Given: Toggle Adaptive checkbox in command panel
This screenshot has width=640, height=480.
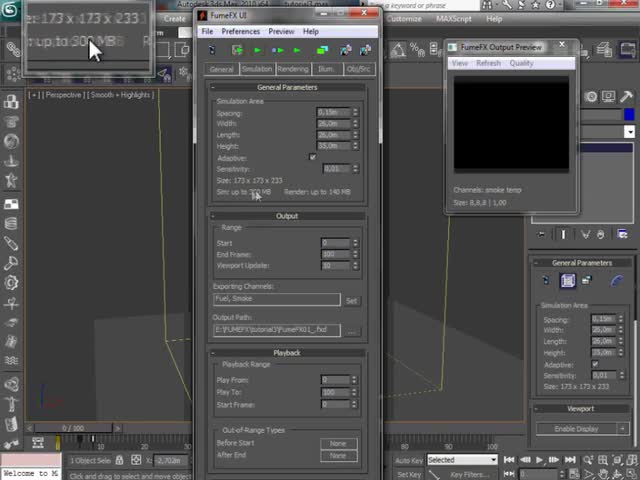Looking at the screenshot, I should tap(595, 364).
